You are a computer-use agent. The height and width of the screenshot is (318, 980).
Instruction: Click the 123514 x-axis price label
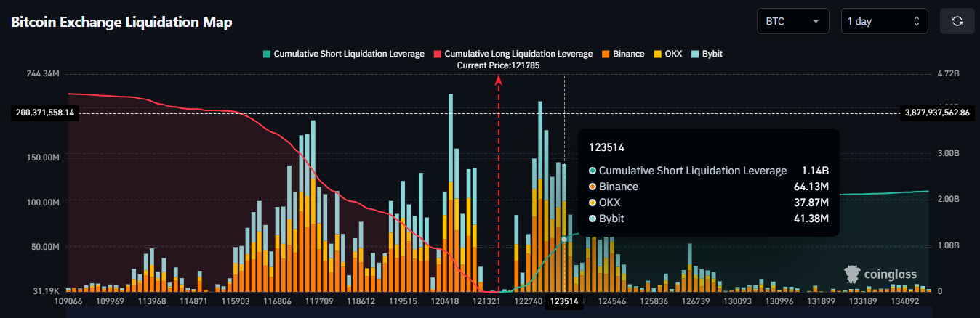564,301
